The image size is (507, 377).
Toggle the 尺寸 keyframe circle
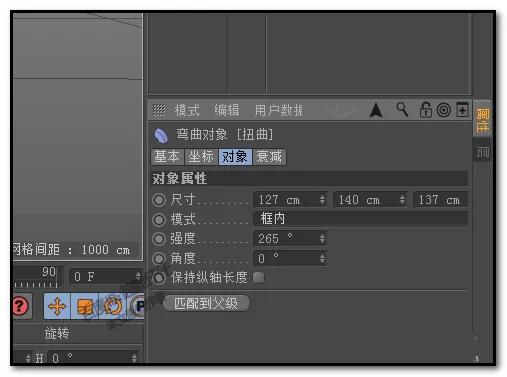coord(159,200)
